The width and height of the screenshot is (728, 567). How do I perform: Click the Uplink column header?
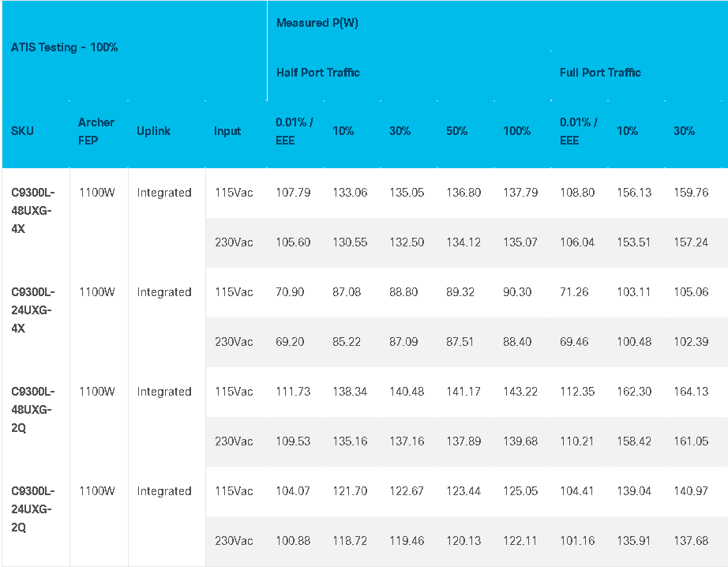[154, 131]
